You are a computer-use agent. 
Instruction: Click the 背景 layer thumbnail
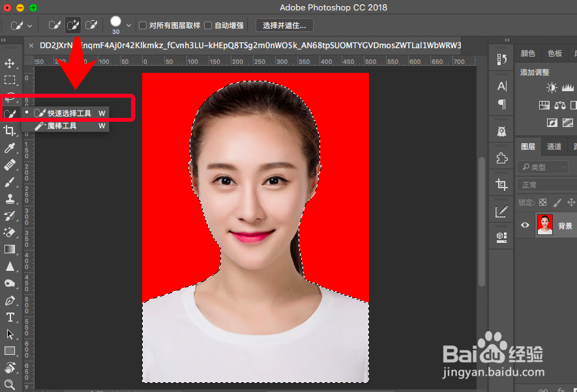point(544,225)
